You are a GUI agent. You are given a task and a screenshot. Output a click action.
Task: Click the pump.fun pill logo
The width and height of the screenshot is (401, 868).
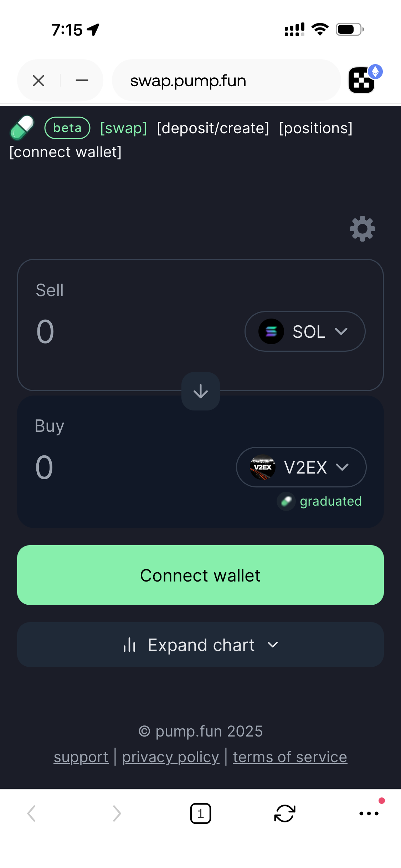pos(22,128)
